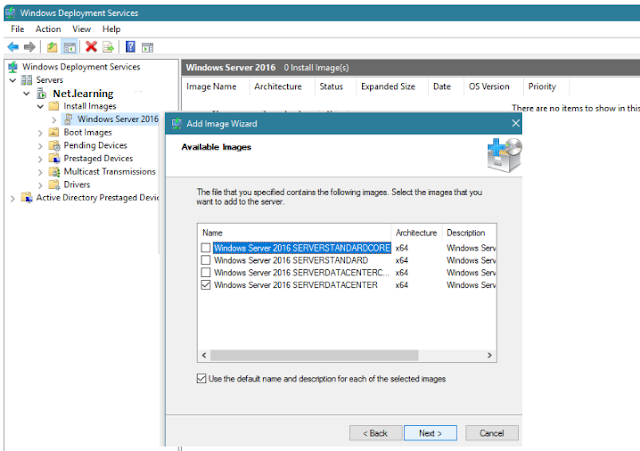Toggle Use the default name and description checkbox
Screen dimensions: 640x451
coord(201,379)
